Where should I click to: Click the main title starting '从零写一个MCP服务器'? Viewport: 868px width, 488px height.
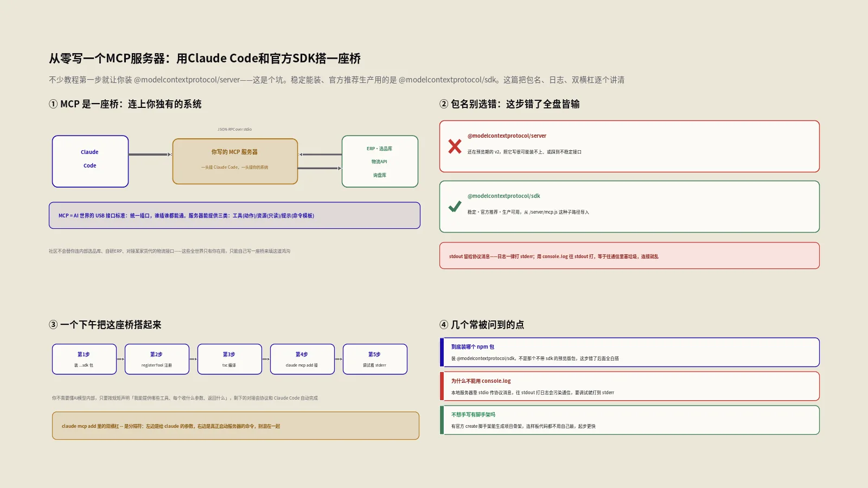205,59
